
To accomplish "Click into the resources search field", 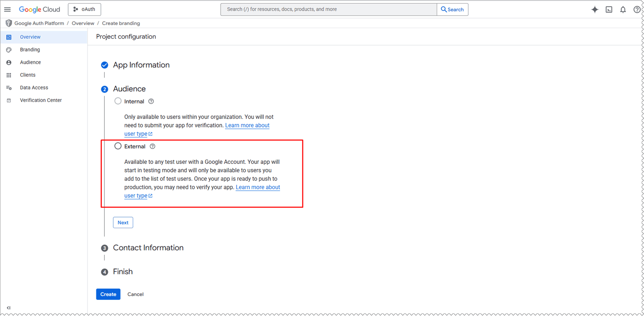I will tap(328, 9).
